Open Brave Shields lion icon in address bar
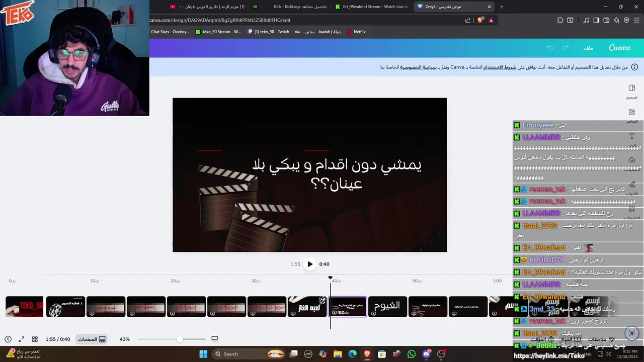The image size is (644, 362). coord(480,20)
